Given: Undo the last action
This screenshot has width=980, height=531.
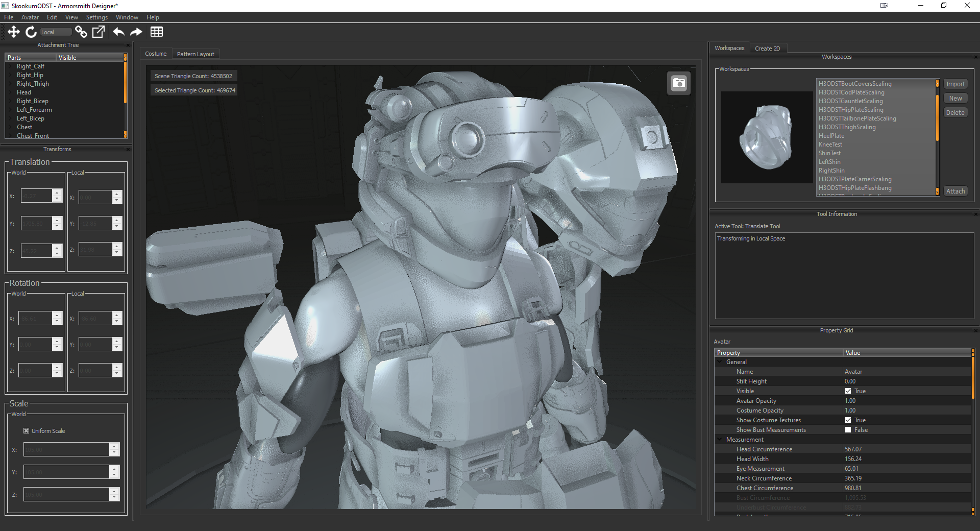Looking at the screenshot, I should pos(118,32).
